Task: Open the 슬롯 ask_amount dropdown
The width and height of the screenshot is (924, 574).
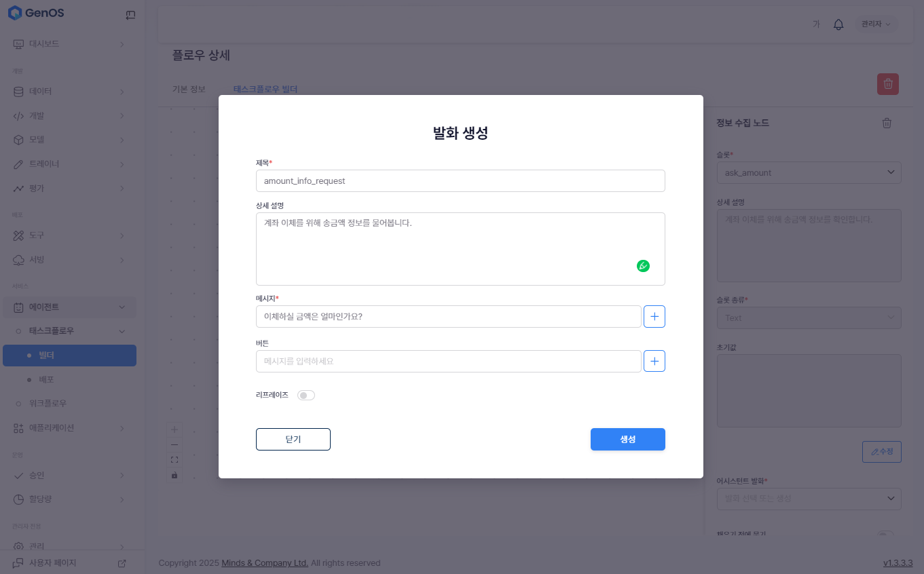Action: pyautogui.click(x=809, y=172)
